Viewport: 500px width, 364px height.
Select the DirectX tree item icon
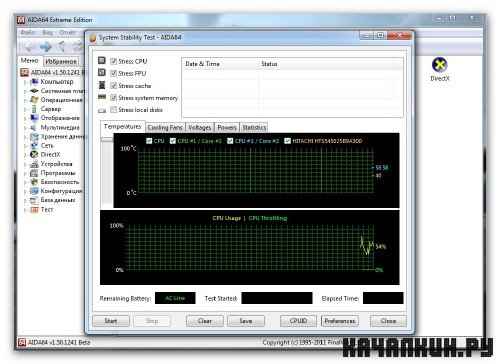pyautogui.click(x=34, y=154)
